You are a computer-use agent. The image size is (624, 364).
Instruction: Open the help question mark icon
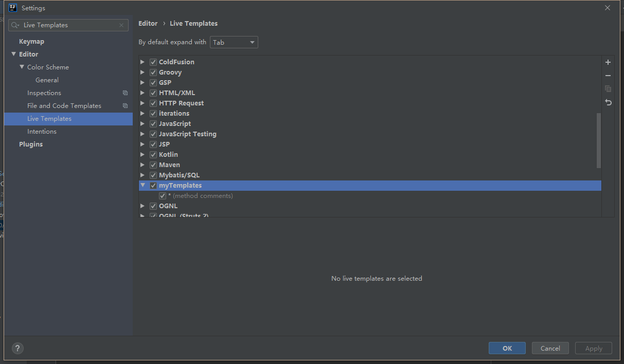[x=17, y=348]
